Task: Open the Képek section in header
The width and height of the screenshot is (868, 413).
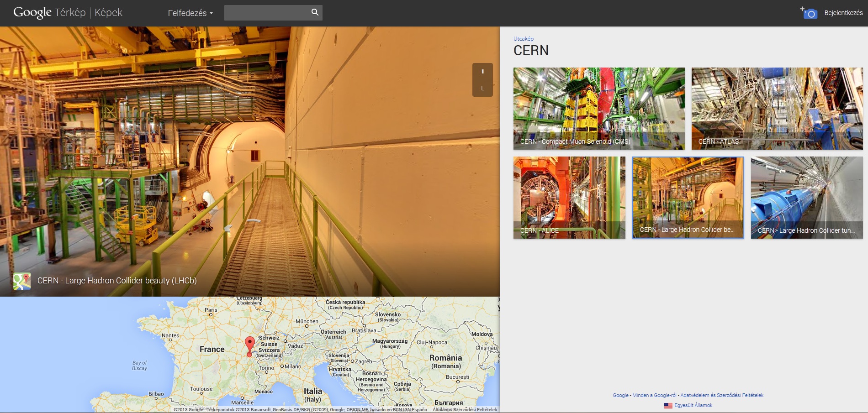Action: (x=108, y=13)
